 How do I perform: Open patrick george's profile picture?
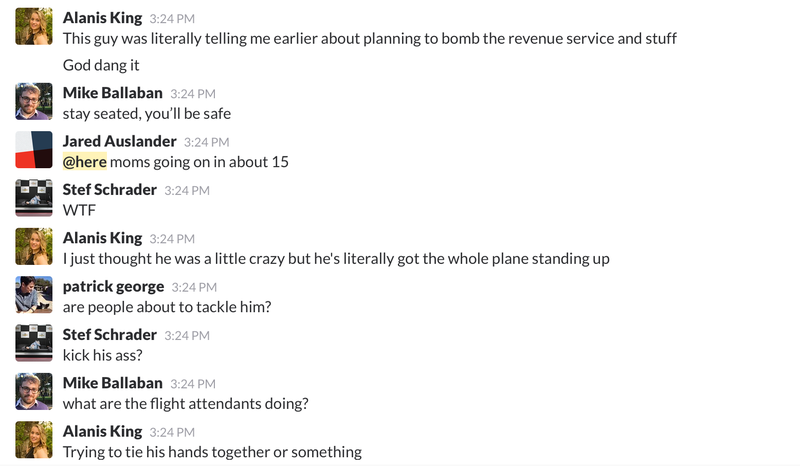pos(34,295)
